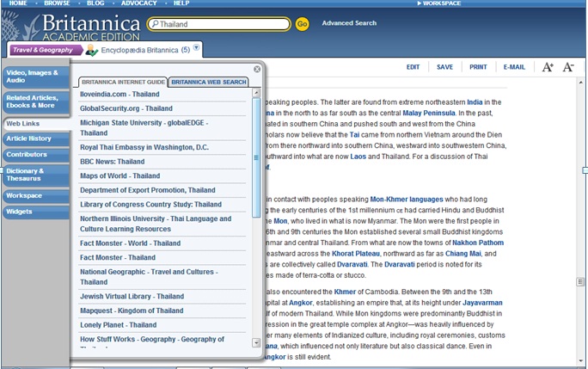The image size is (588, 369).
Task: Open National Geographic Travel and Cultures link
Action: (149, 277)
